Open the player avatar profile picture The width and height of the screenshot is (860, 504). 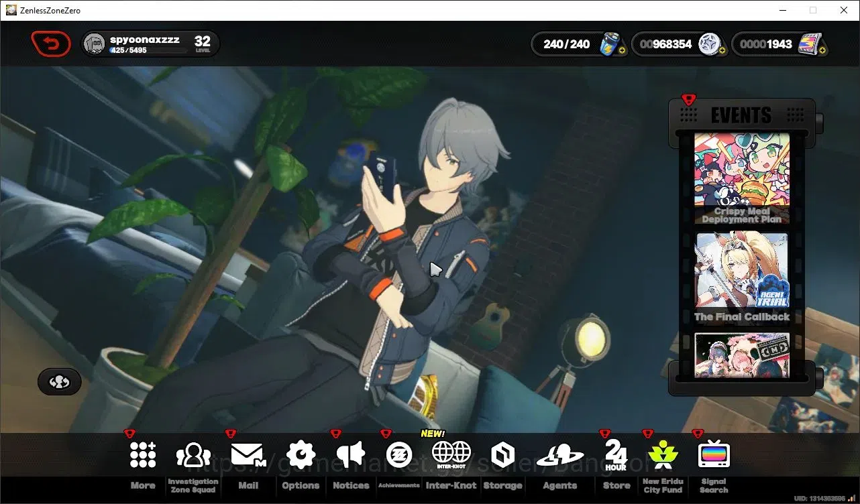[x=95, y=44]
